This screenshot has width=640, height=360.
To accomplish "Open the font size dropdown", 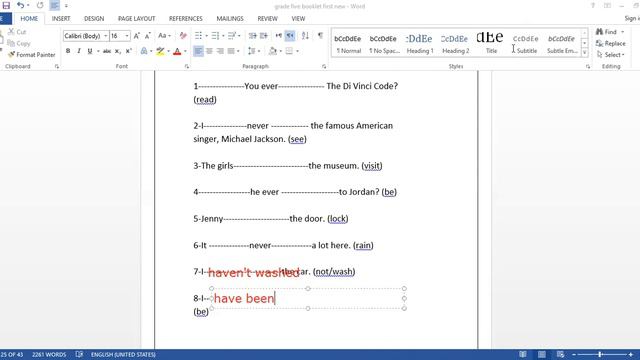I will 127,36.
